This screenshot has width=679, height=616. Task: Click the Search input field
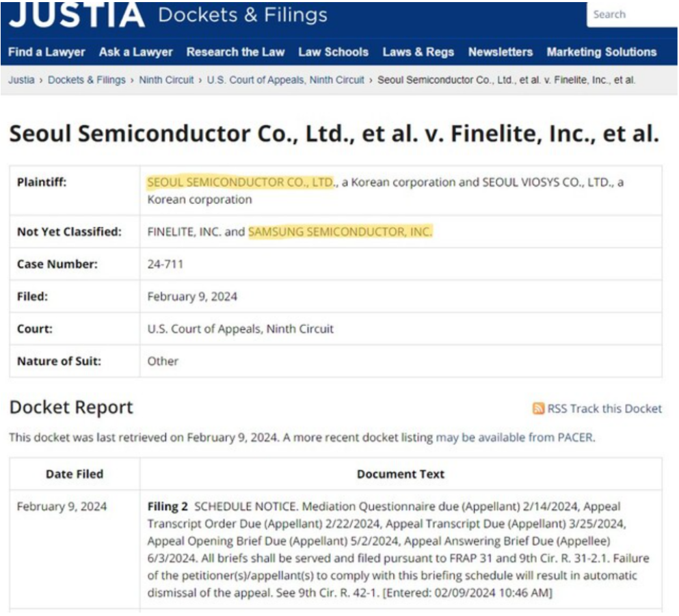(x=630, y=15)
